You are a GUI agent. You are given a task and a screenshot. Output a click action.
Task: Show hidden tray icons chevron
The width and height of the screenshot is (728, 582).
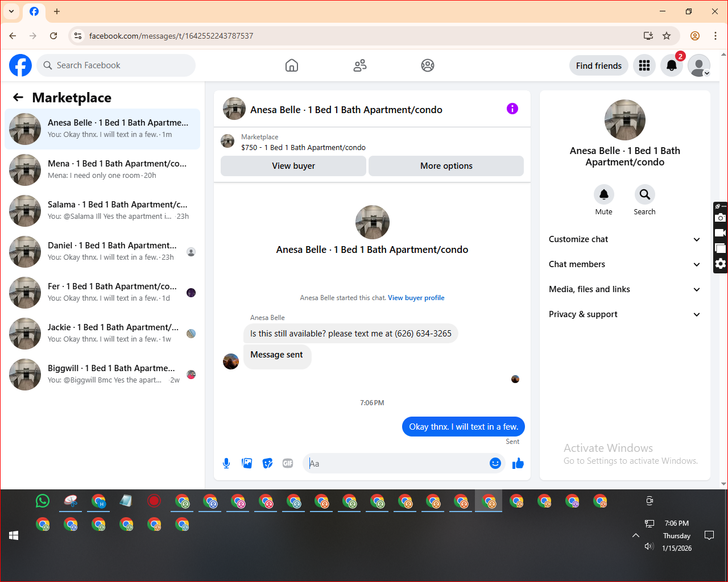[x=636, y=535]
